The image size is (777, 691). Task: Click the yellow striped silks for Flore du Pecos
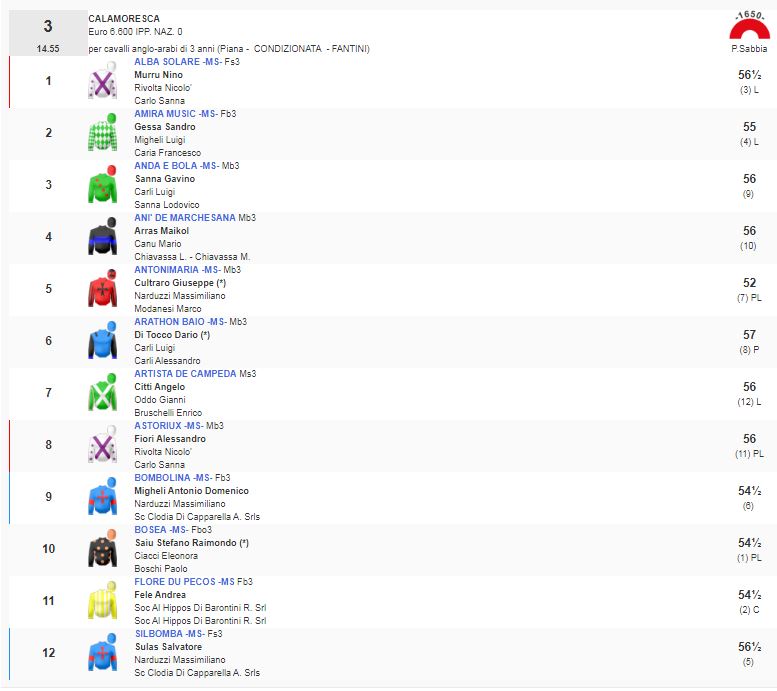point(102,602)
